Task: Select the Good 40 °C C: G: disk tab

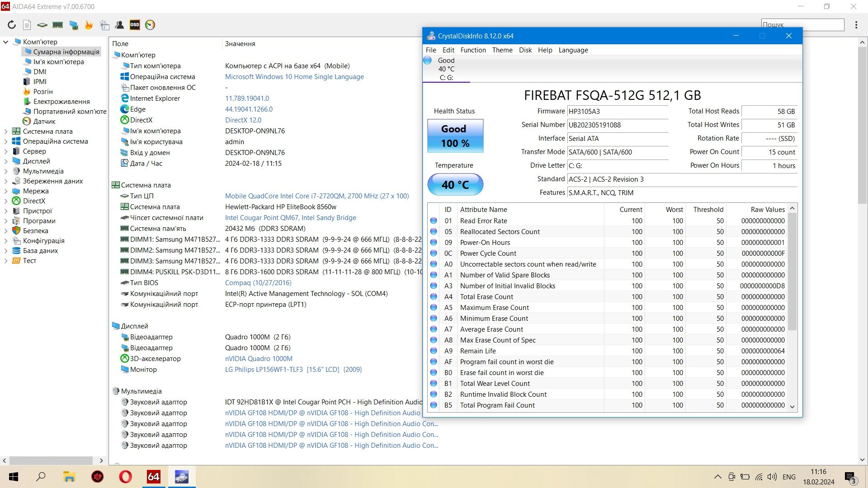Action: [x=446, y=69]
